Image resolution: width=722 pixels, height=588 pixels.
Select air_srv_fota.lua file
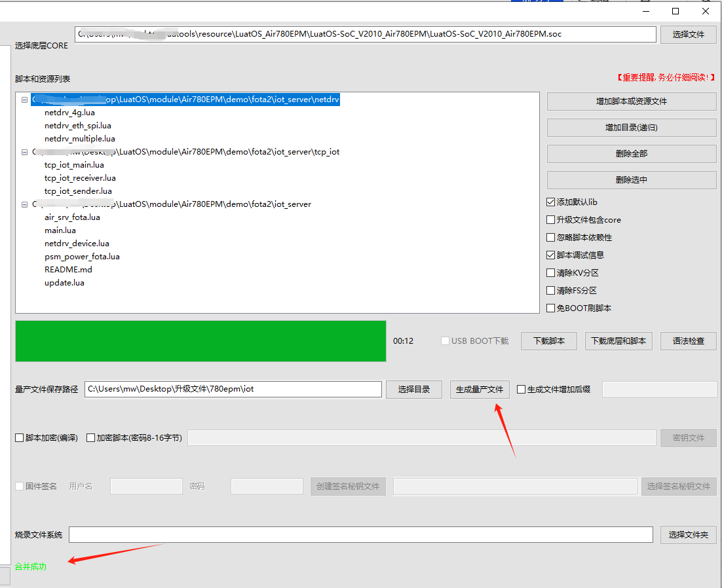(x=72, y=217)
